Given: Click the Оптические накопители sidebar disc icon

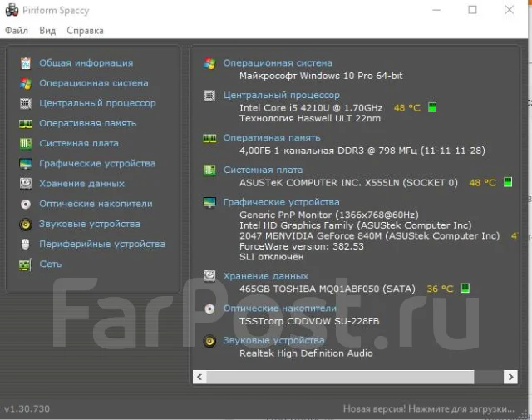Looking at the screenshot, I should [x=26, y=204].
